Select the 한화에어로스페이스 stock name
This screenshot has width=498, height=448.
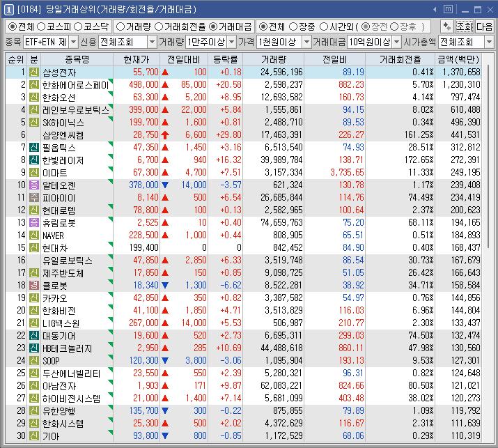point(76,85)
